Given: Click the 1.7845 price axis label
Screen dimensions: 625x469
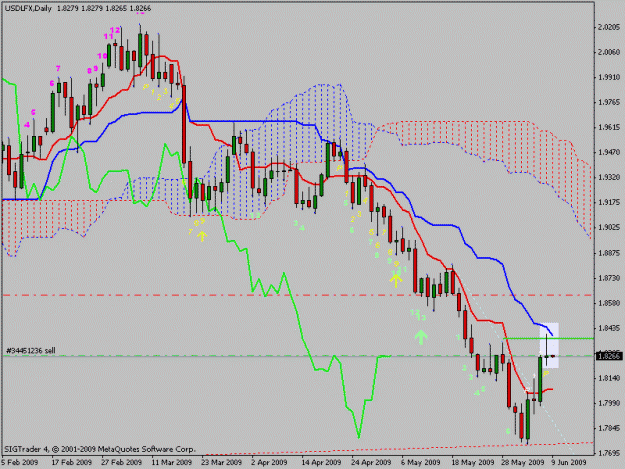Looking at the screenshot, I should tap(609, 428).
